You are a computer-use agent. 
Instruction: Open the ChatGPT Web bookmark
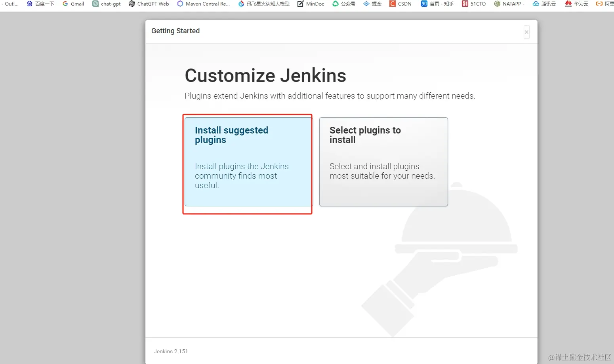pos(149,4)
